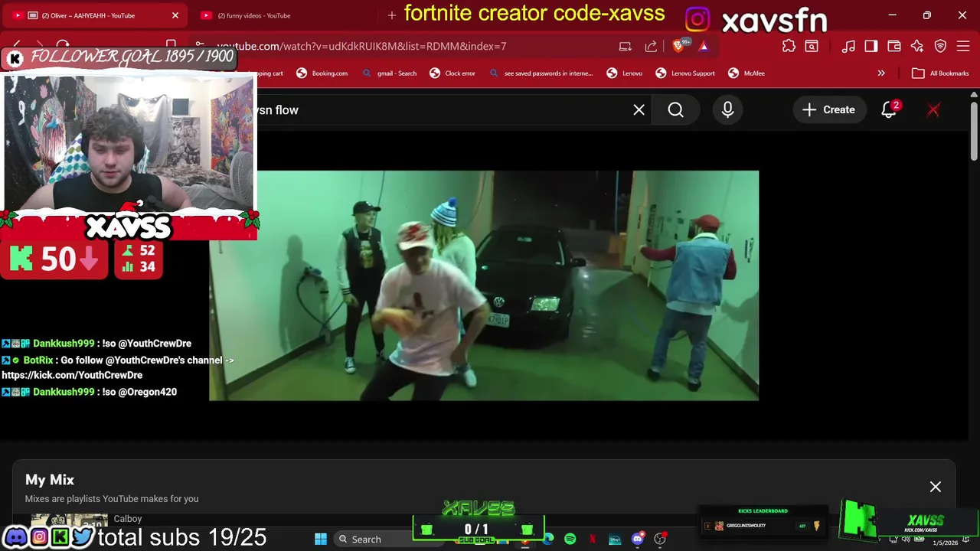Screen dimensions: 980x551
Task: Click the install app icon in address bar
Action: click(626, 47)
